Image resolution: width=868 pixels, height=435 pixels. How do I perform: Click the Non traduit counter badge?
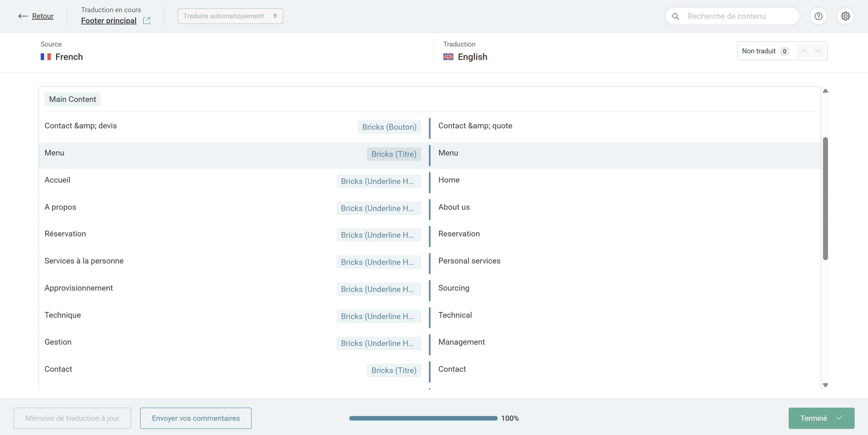click(x=785, y=51)
